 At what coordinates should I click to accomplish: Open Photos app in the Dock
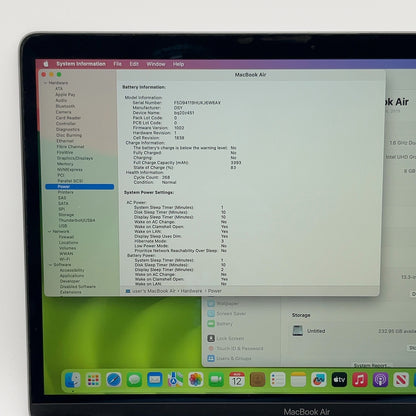(196, 380)
